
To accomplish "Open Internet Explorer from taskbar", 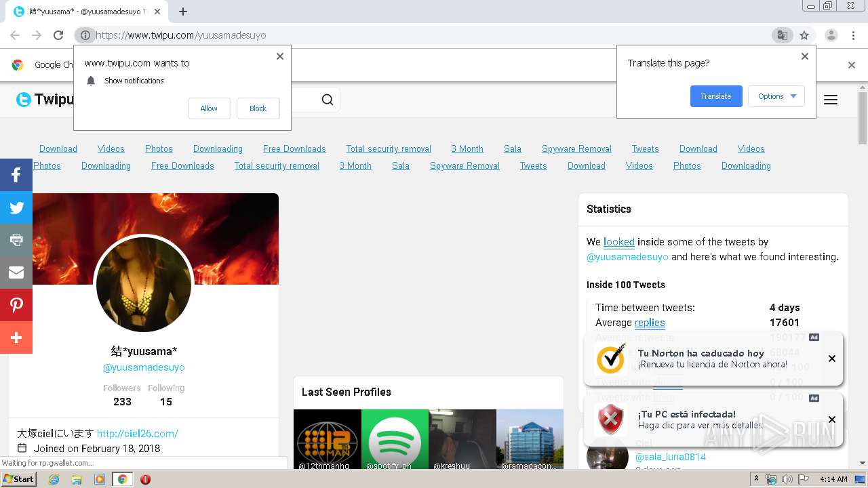I will [54, 479].
